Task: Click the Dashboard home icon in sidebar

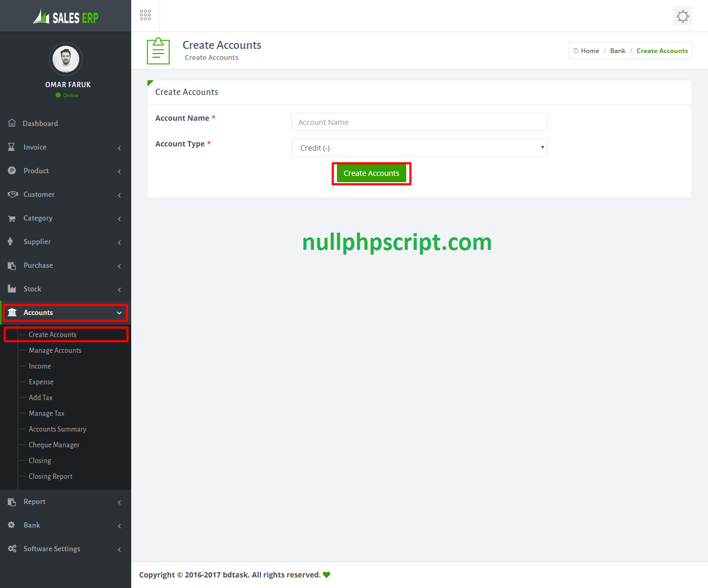Action: pyautogui.click(x=12, y=123)
